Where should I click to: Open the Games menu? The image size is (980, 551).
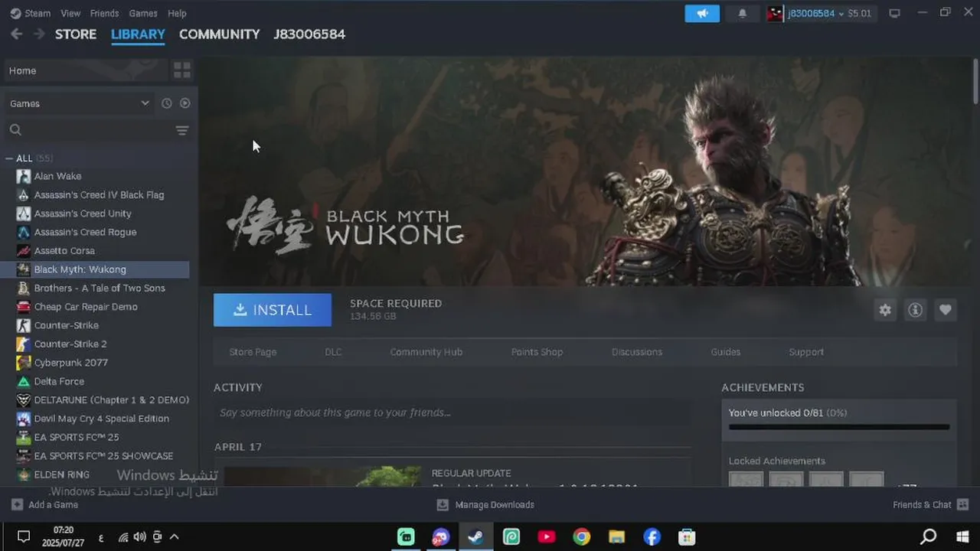[143, 13]
